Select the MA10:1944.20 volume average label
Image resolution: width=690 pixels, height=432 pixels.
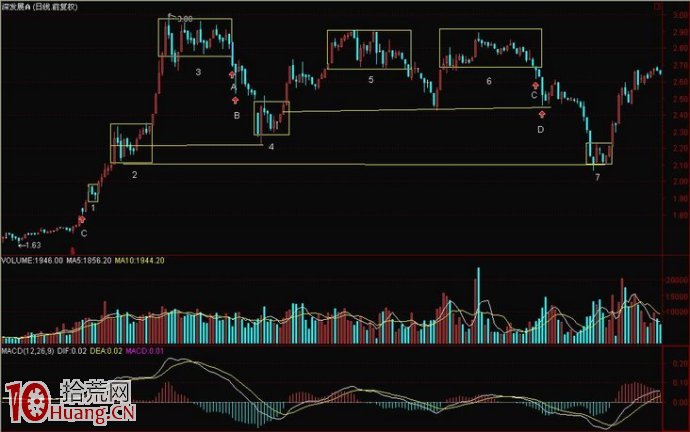point(139,260)
